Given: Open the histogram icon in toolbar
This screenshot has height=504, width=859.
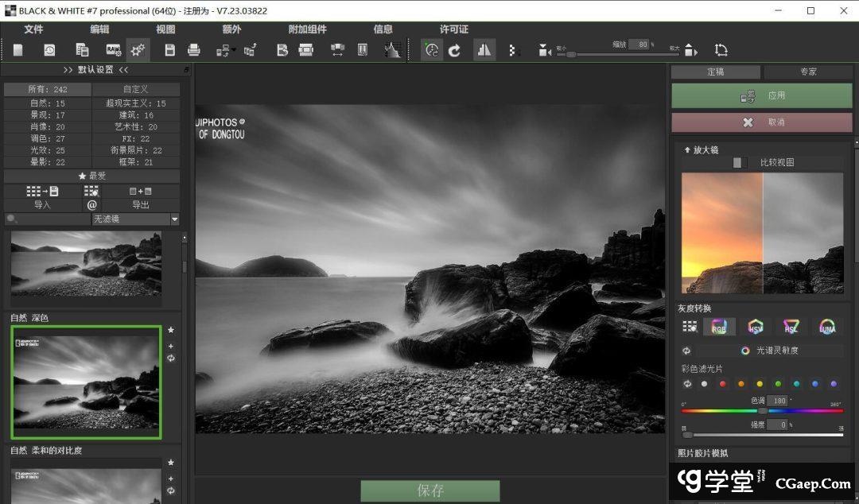Looking at the screenshot, I should [x=391, y=50].
